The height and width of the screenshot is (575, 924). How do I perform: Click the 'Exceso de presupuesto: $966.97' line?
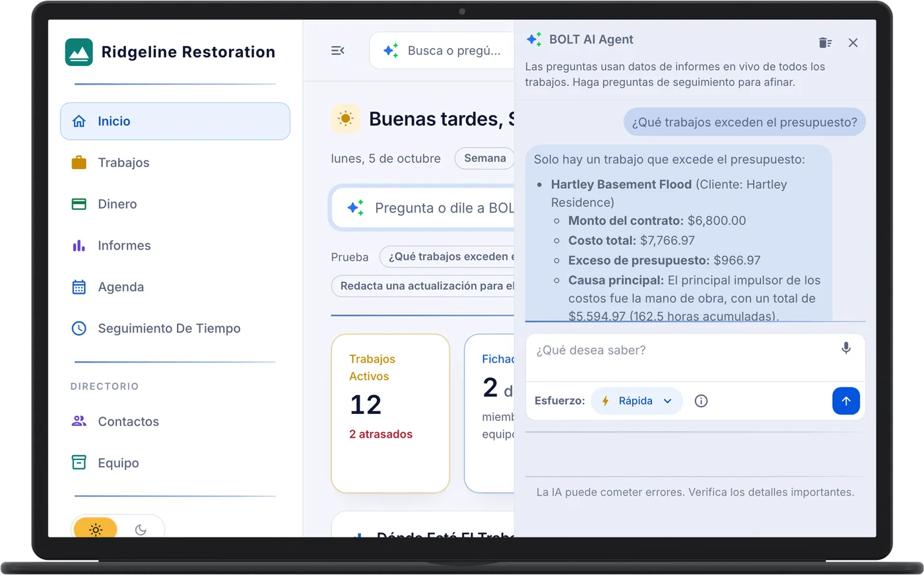(664, 261)
